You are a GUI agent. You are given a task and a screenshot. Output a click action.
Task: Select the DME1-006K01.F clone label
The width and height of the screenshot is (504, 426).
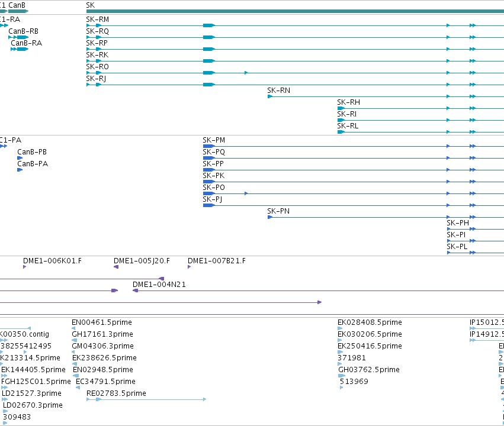(52, 261)
